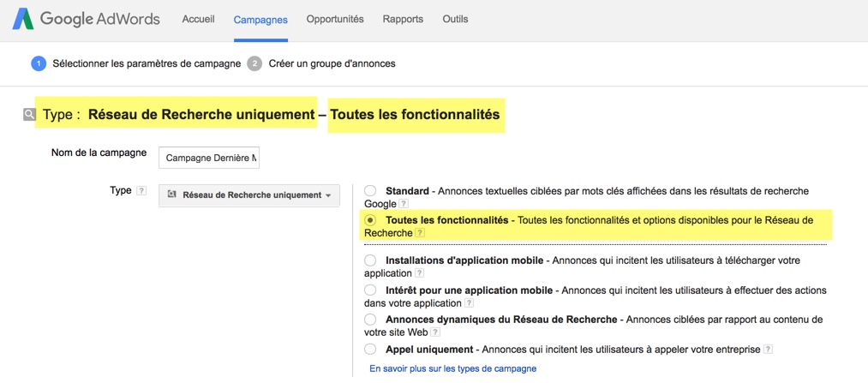
Task: Click the magnifier icon beside the Type heading
Action: click(x=29, y=115)
